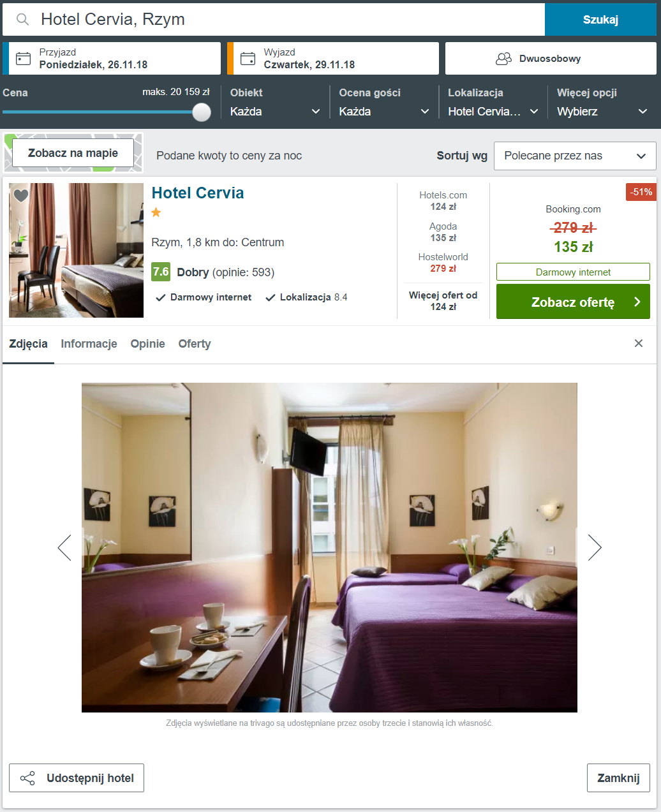
Task: Click the guests icon beside Dwuosobowy
Action: pyautogui.click(x=504, y=59)
